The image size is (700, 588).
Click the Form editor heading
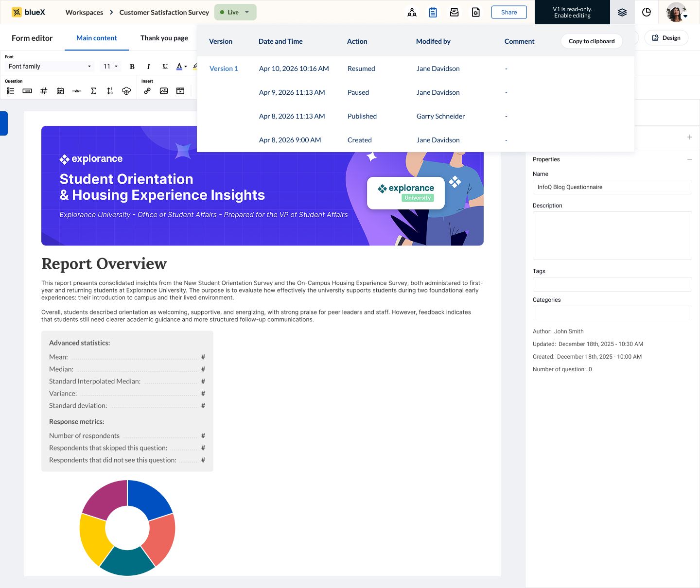[x=32, y=38]
